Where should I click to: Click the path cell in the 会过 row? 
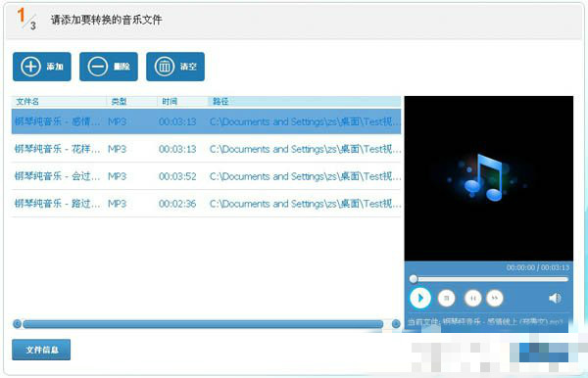(x=305, y=176)
